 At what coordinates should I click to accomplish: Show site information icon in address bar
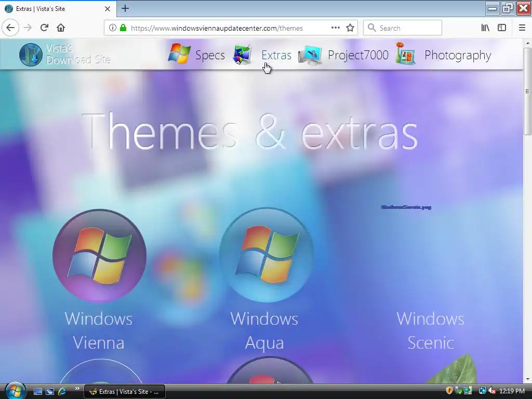pyautogui.click(x=113, y=28)
